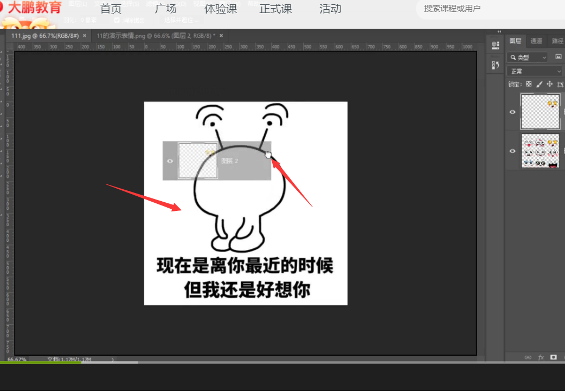Hide the top layer using its eye icon

click(512, 112)
